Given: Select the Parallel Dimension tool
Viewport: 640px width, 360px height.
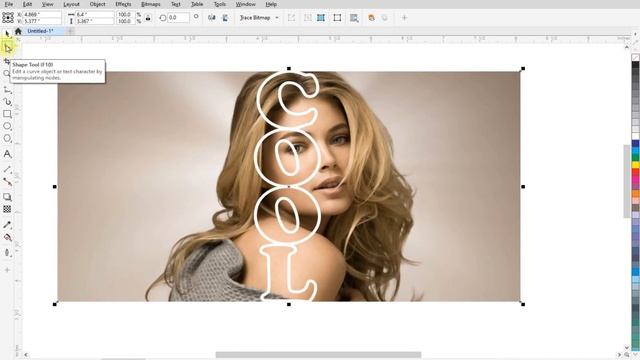Looking at the screenshot, I should tap(7, 169).
